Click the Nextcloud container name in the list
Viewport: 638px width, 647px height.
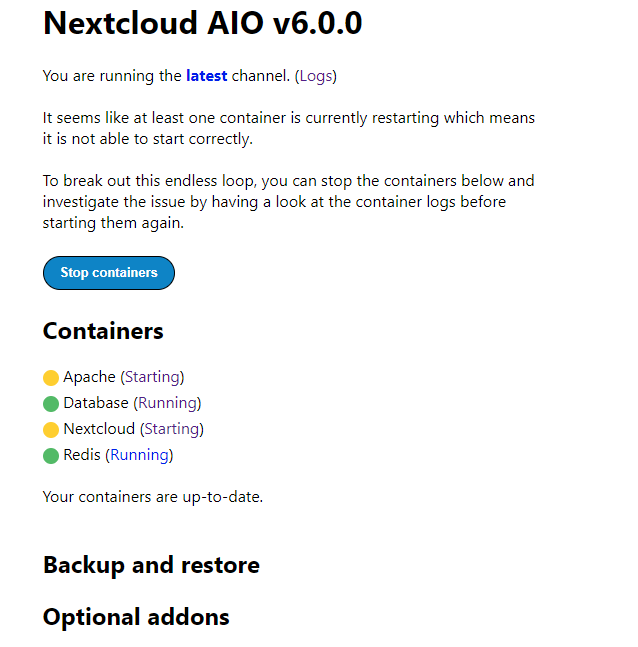[99, 429]
